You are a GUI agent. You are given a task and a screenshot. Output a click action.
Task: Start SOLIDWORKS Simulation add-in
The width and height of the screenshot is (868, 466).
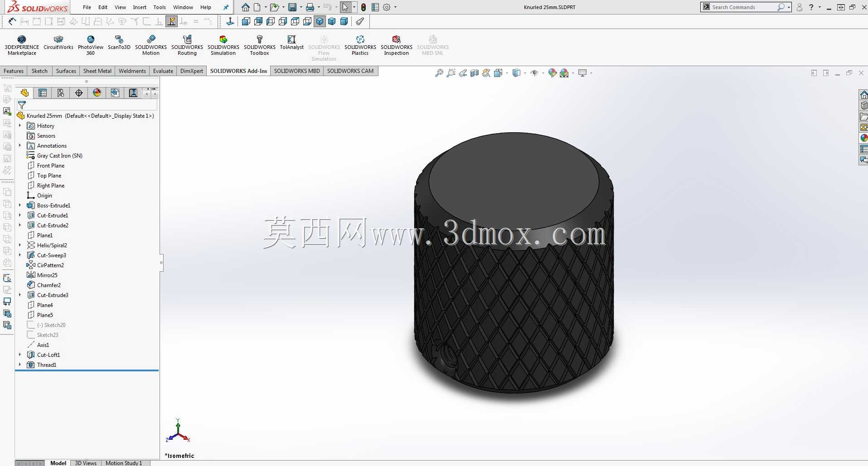(x=223, y=45)
